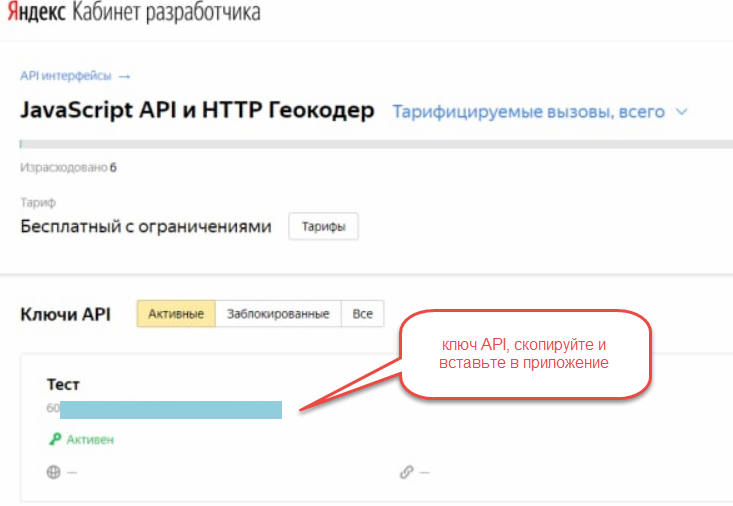Open Кабинет разработчика header link
Screen dimensions: 733x506
[166, 12]
